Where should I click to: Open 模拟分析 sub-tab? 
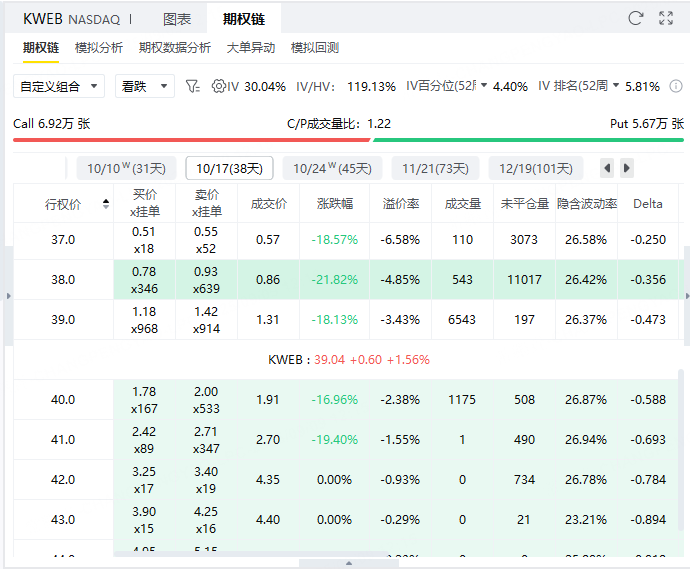coord(99,48)
